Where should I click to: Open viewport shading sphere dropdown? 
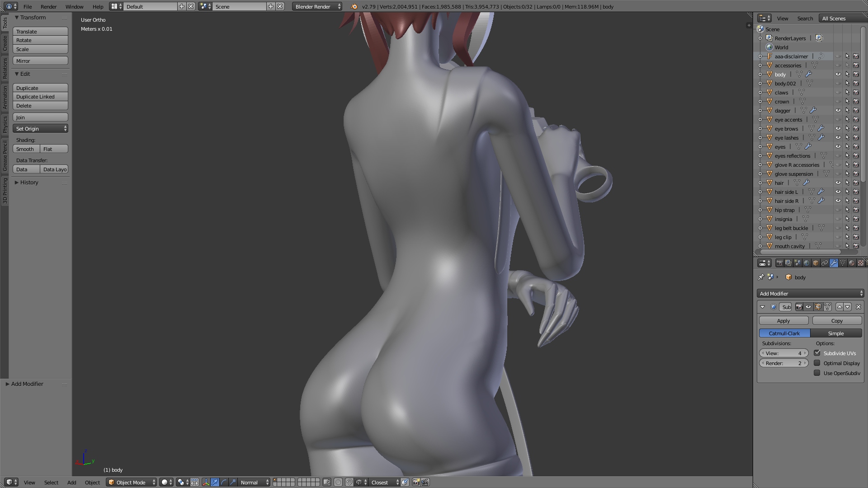click(x=167, y=482)
